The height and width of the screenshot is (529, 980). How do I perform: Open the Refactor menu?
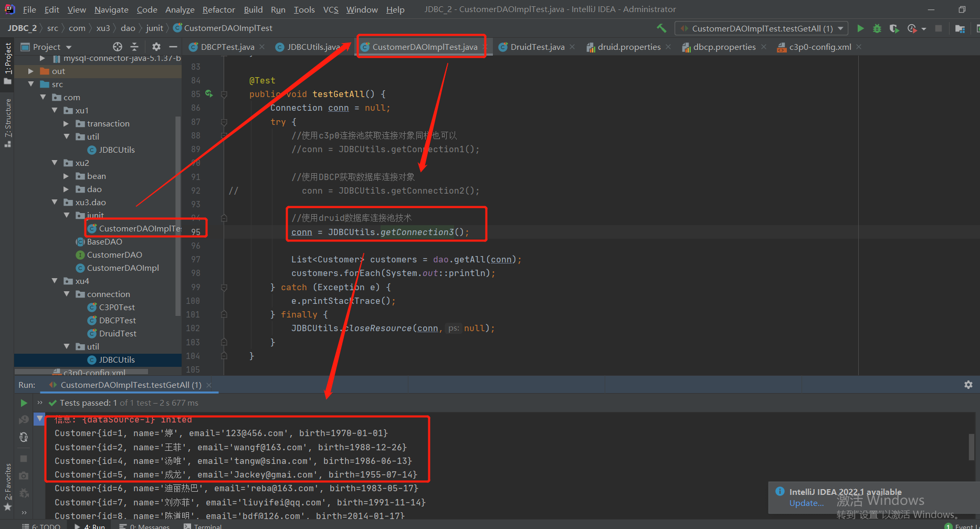click(218, 9)
